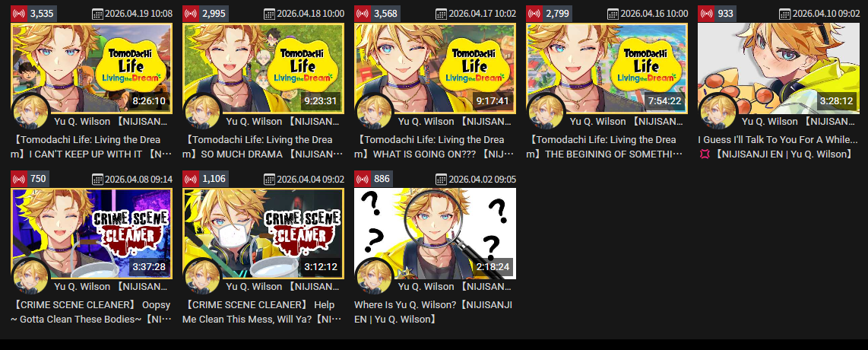This screenshot has height=350, width=868.
Task: Click the calendar icon beside 2026.04.04 09:02
Action: 269,179
